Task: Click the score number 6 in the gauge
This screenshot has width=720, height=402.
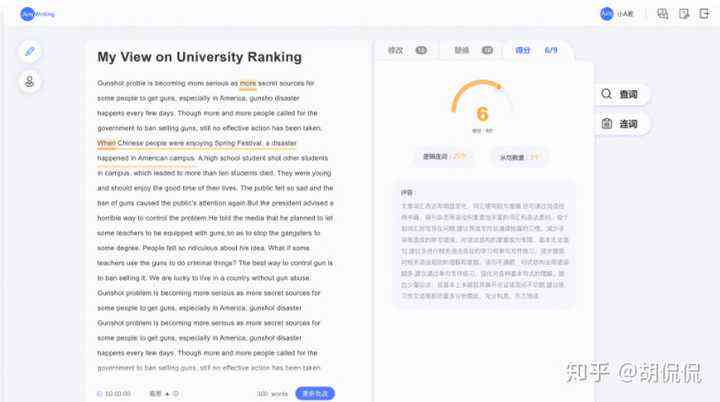Action: (x=482, y=114)
